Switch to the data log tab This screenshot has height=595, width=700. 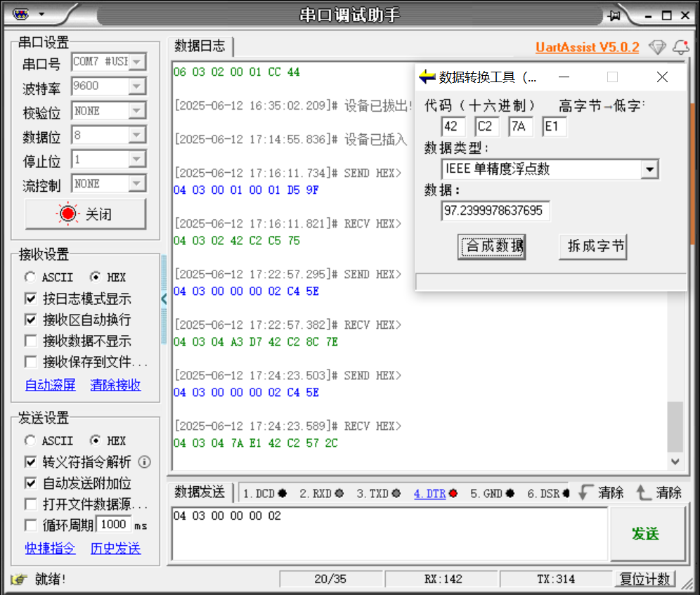200,46
